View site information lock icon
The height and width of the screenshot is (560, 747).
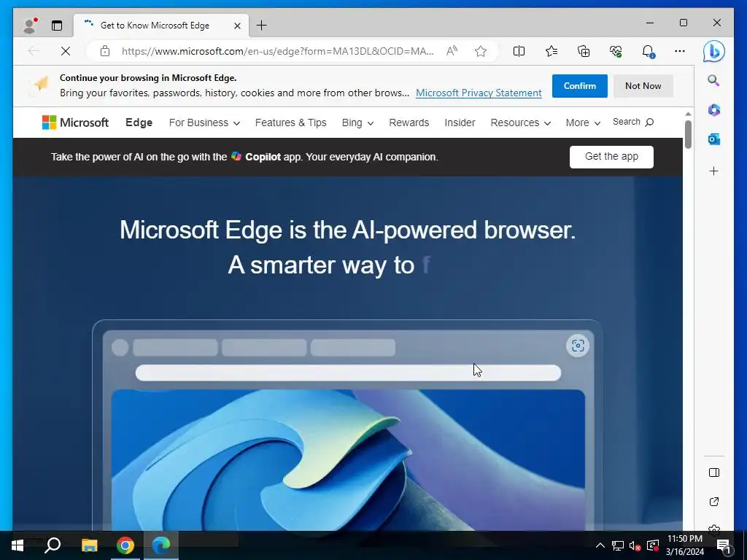[105, 51]
